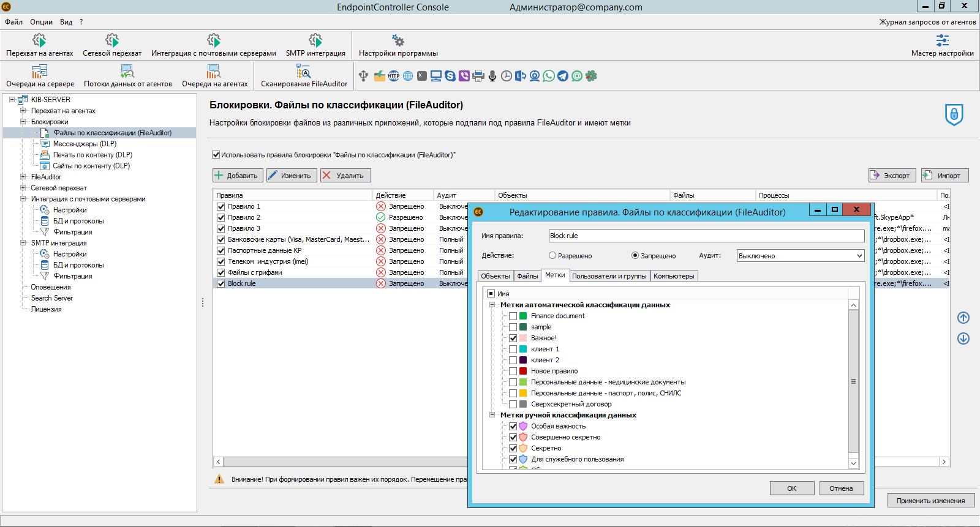
Task: Click the printer monitoring icon
Action: coord(478,76)
